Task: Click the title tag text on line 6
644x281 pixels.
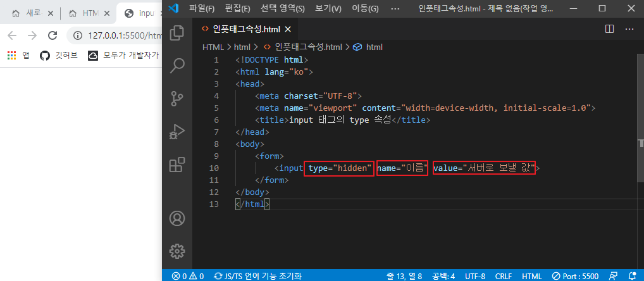Action: pos(340,120)
